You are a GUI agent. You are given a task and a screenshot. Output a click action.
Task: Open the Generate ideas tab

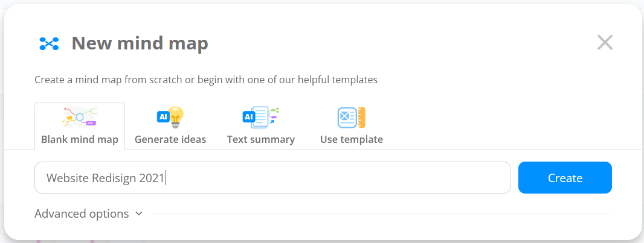pos(170,126)
